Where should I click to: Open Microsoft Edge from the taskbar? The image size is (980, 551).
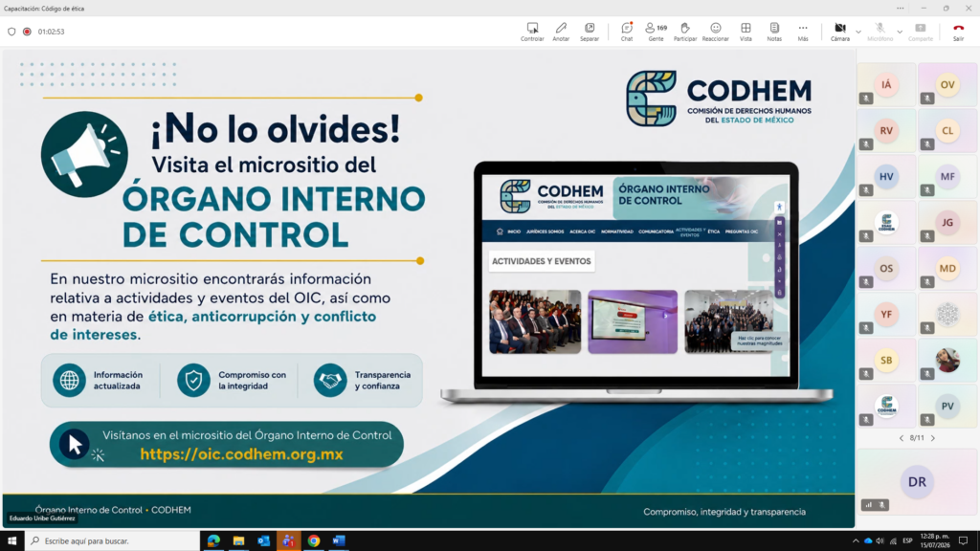click(x=213, y=540)
